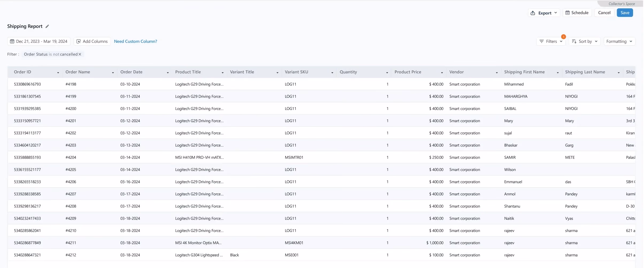644x268 pixels.
Task: Open the Schedule dialog
Action: click(577, 13)
